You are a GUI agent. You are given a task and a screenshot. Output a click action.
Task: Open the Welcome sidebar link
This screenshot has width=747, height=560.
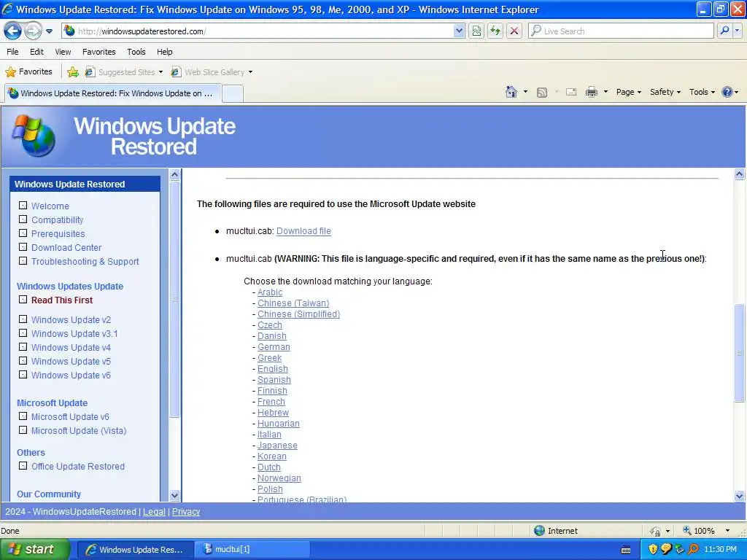[x=50, y=206]
